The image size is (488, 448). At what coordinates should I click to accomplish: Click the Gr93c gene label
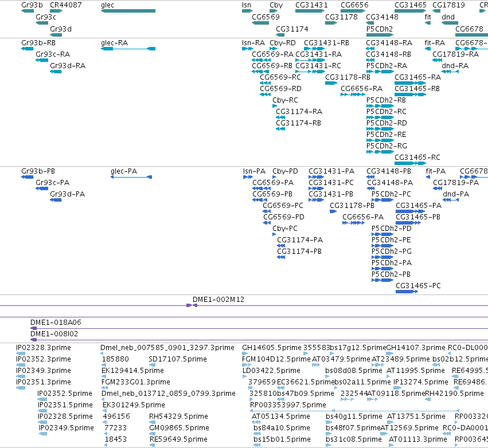pyautogui.click(x=46, y=17)
